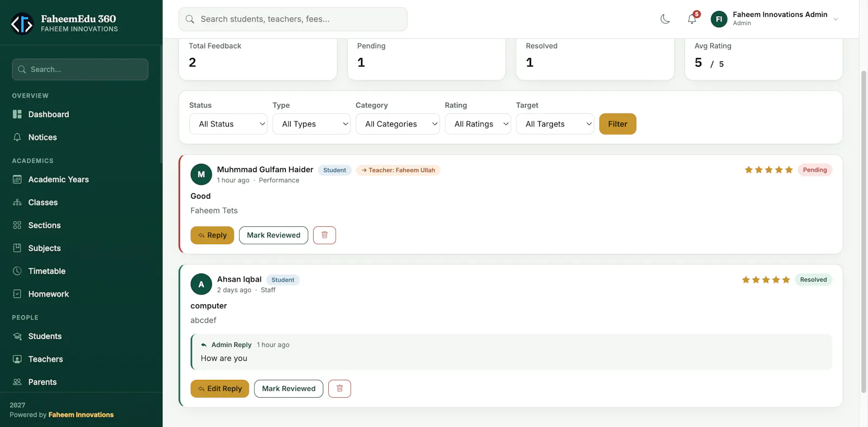
Task: Open the All Categories dropdown
Action: click(398, 124)
